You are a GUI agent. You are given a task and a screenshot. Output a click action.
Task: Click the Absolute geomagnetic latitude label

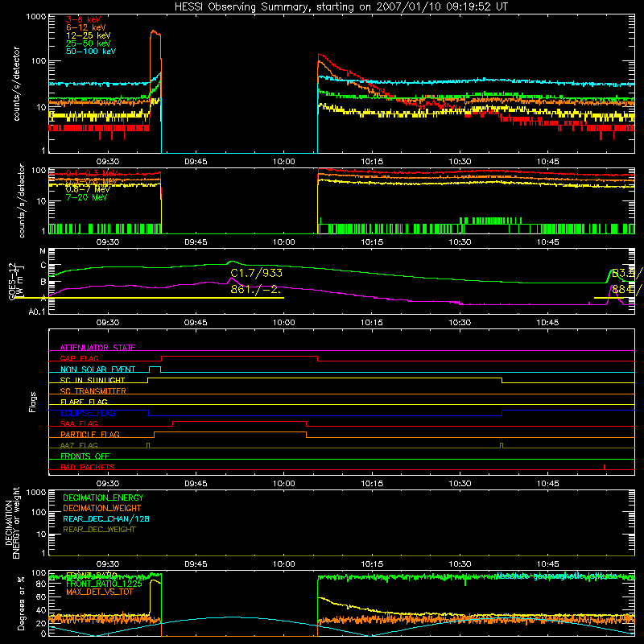point(556,576)
